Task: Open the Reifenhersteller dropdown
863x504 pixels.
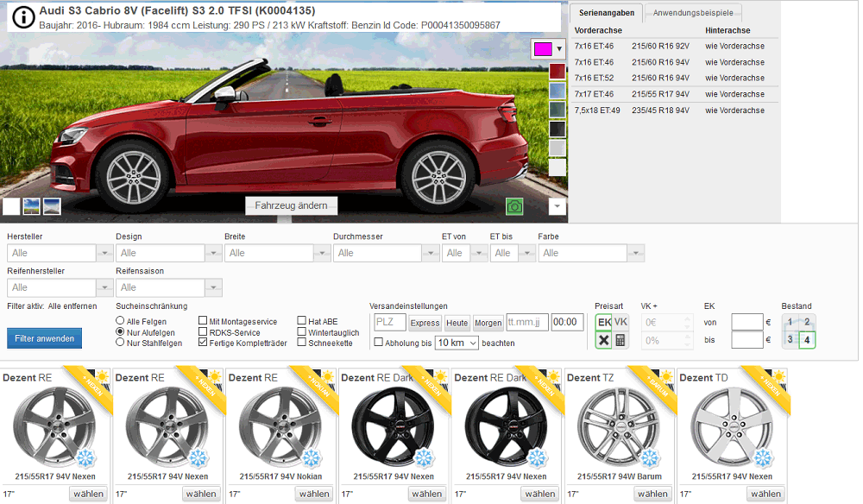Action: [104, 287]
